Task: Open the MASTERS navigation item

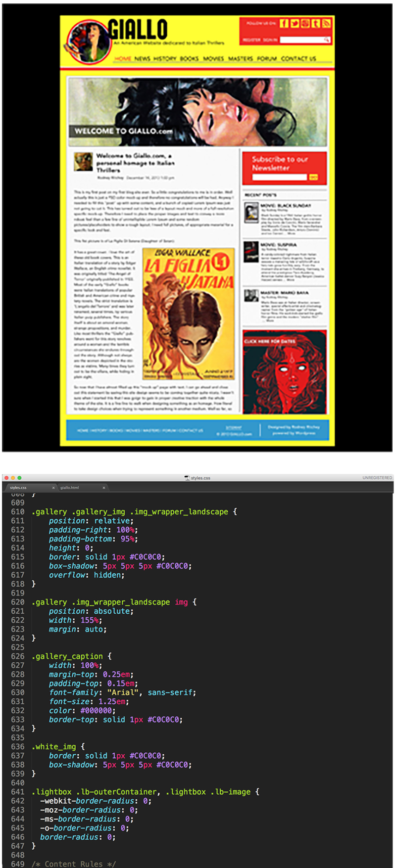Action: pos(241,58)
